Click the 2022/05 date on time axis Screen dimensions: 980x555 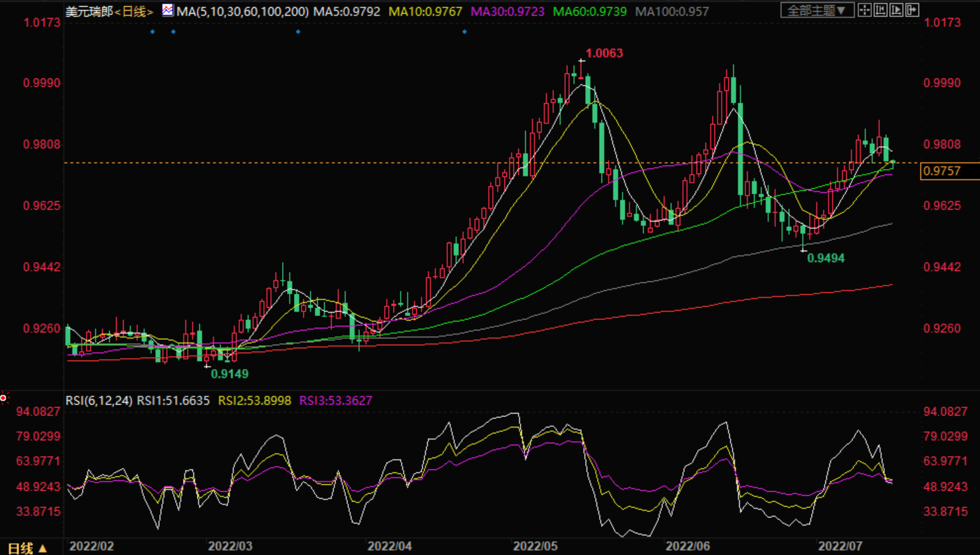point(535,546)
